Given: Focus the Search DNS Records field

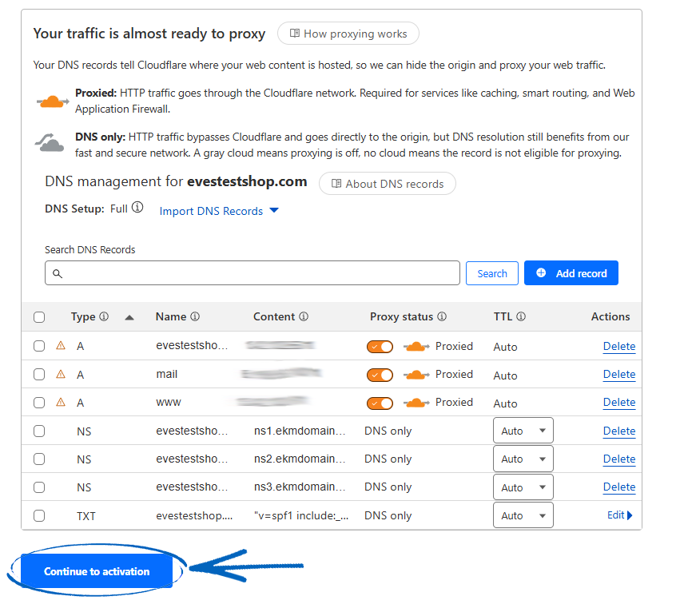Looking at the screenshot, I should 253,273.
